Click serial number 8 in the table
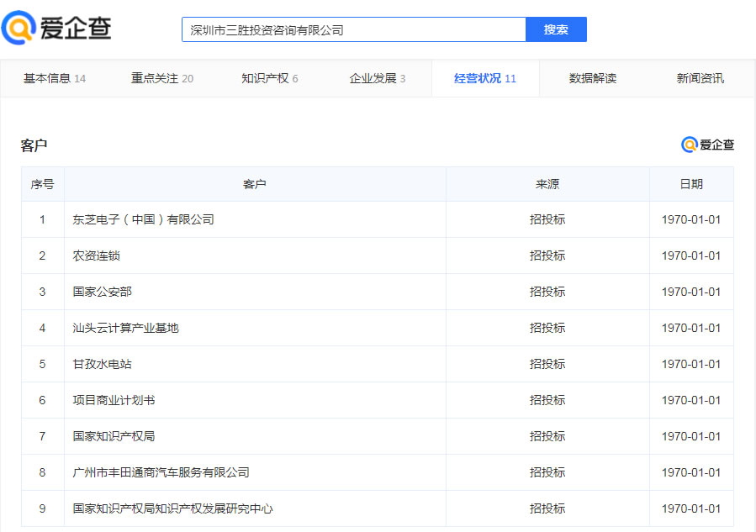 pyautogui.click(x=42, y=472)
